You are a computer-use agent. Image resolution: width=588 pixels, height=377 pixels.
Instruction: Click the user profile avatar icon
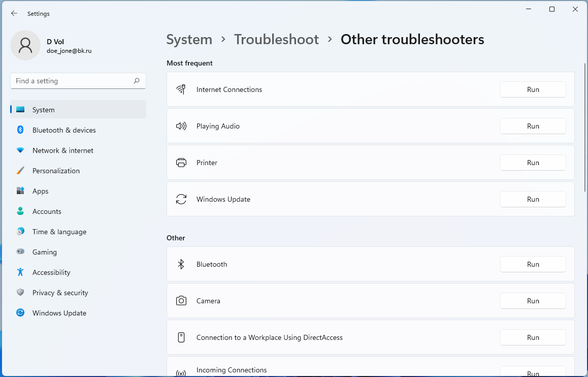coord(25,45)
